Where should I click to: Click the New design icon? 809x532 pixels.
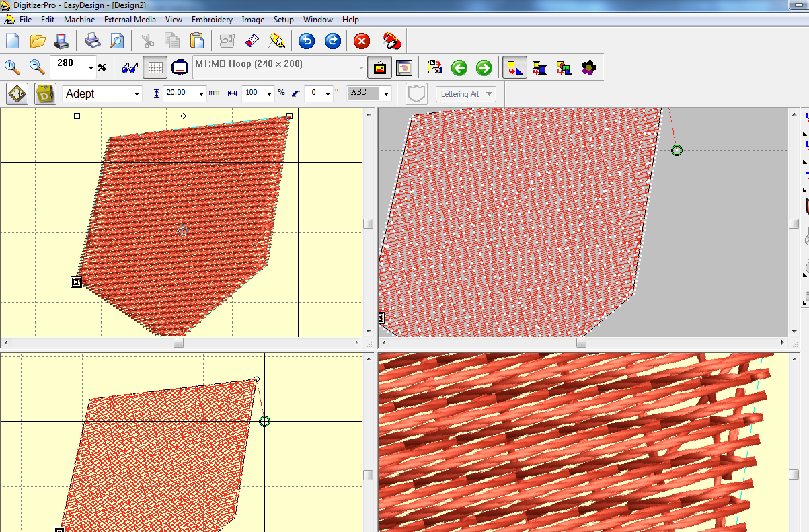(13, 41)
